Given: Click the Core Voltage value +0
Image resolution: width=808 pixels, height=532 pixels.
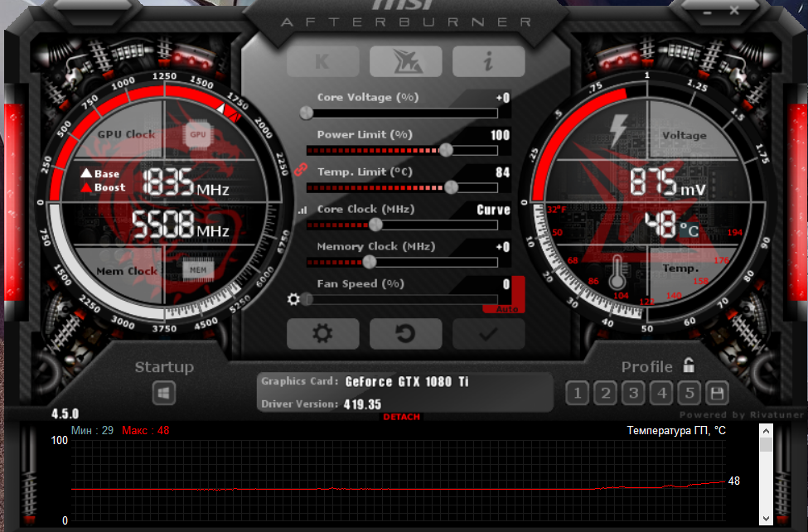Looking at the screenshot, I should 503,98.
